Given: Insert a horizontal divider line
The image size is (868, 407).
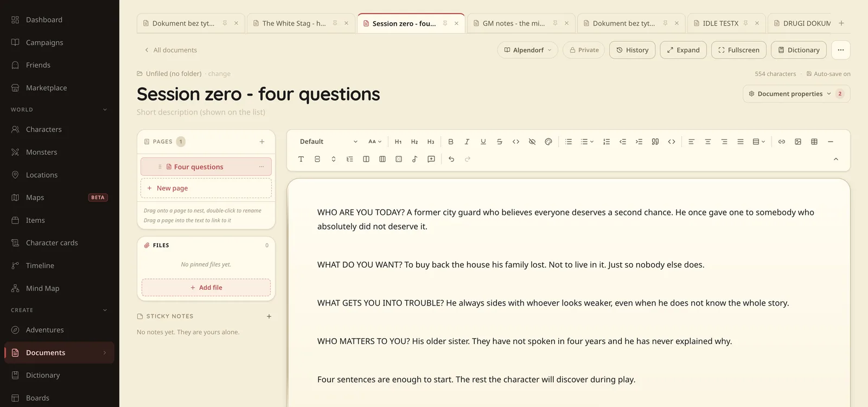Looking at the screenshot, I should pos(831,142).
